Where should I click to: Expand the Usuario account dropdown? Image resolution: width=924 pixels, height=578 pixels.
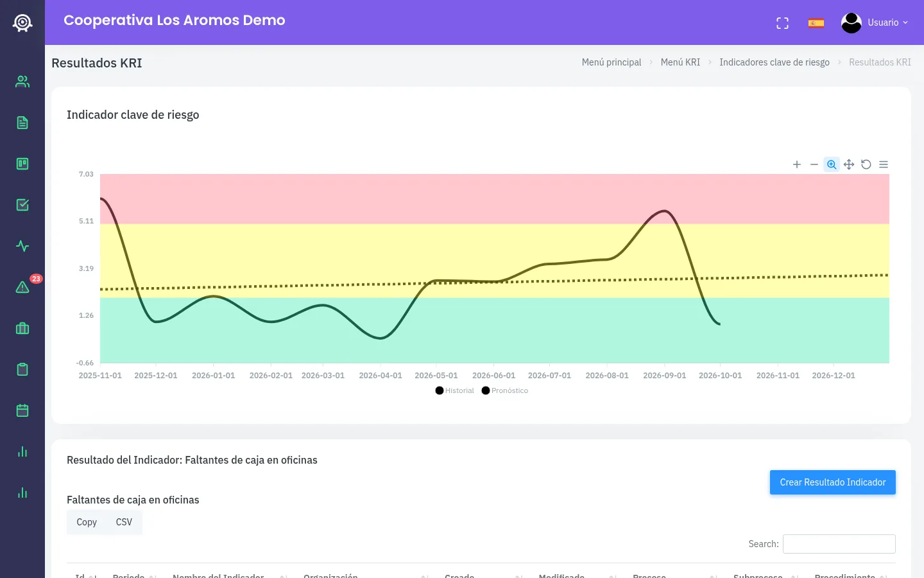click(x=888, y=22)
